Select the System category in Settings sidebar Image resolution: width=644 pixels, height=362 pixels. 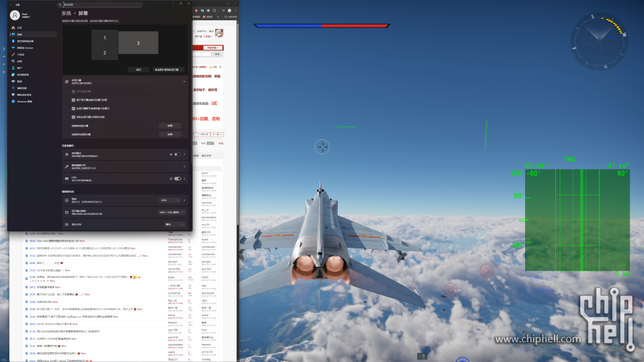tap(33, 34)
